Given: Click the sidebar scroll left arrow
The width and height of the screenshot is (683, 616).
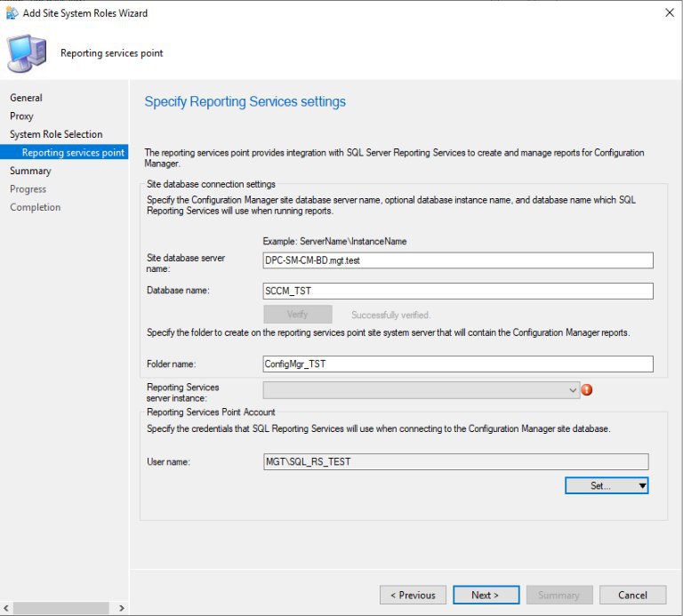Looking at the screenshot, I should coord(6,608).
